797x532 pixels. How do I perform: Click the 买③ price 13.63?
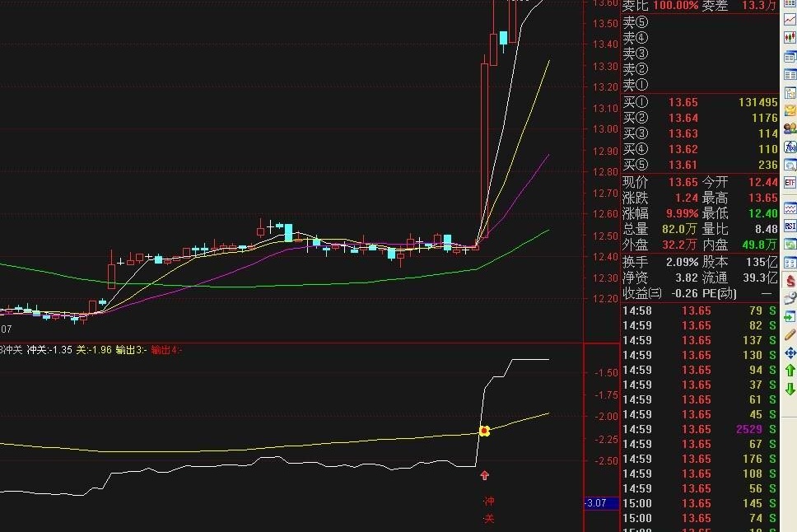[683, 133]
